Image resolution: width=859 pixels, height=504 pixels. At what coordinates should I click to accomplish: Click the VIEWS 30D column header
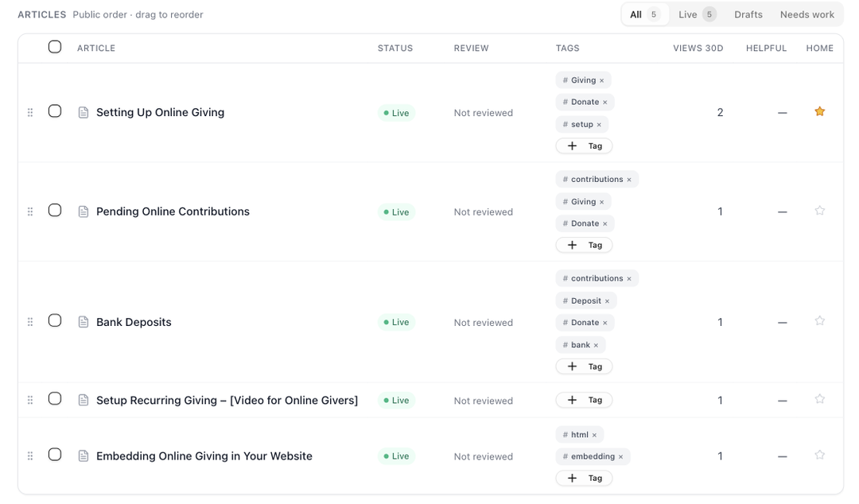[x=698, y=48]
